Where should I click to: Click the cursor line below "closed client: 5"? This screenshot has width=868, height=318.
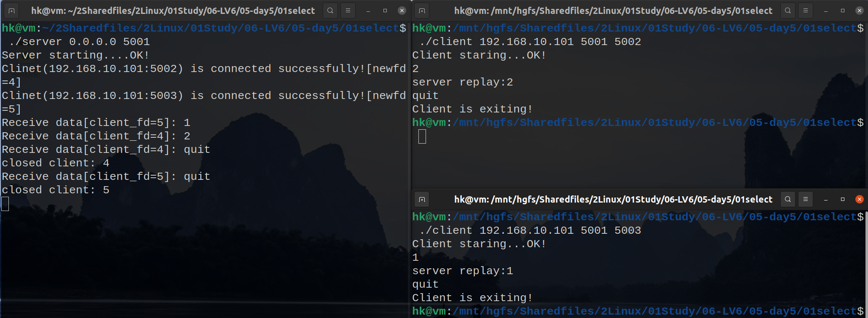pos(5,204)
